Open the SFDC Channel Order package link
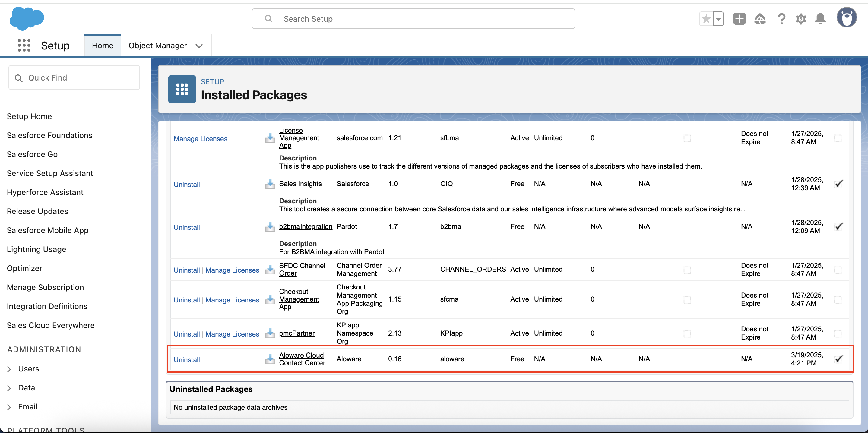The height and width of the screenshot is (433, 868). pyautogui.click(x=302, y=270)
